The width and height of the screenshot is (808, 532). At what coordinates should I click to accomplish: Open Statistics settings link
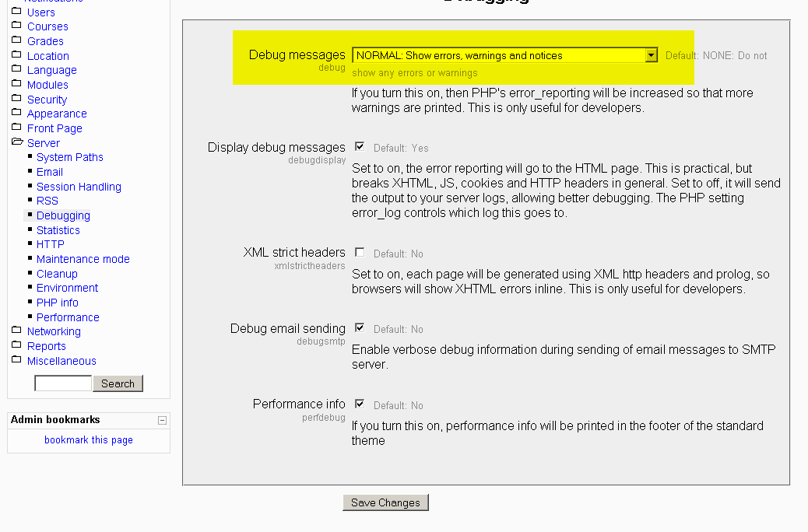pos(58,230)
